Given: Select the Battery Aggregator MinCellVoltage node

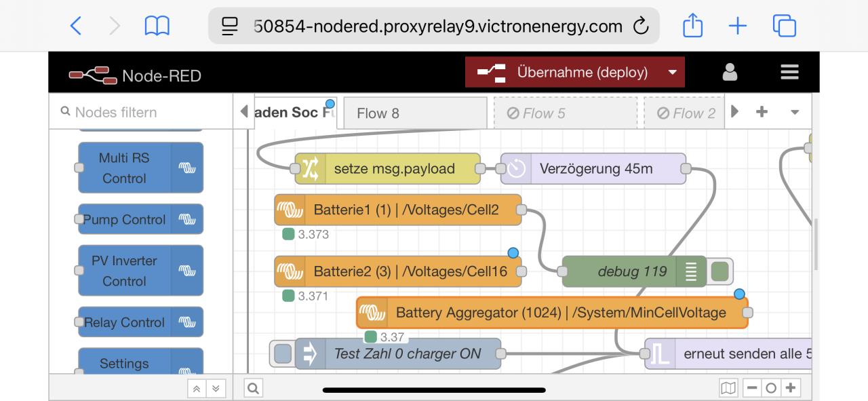Looking at the screenshot, I should pos(560,313).
